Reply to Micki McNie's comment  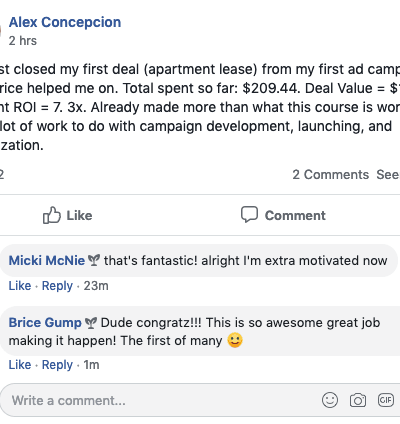pyautogui.click(x=57, y=286)
